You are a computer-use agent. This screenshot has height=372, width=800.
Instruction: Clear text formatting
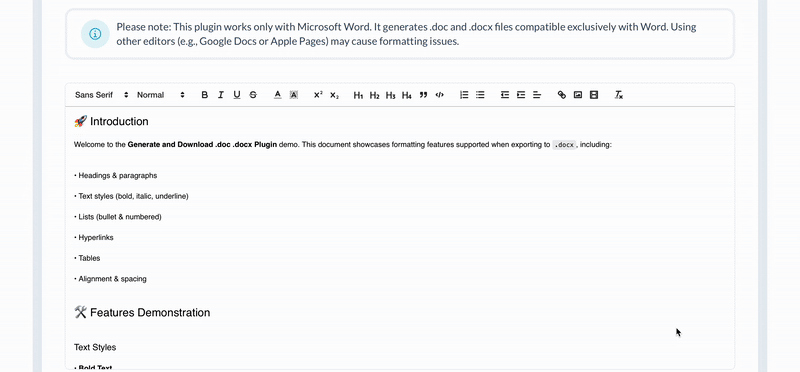click(618, 95)
